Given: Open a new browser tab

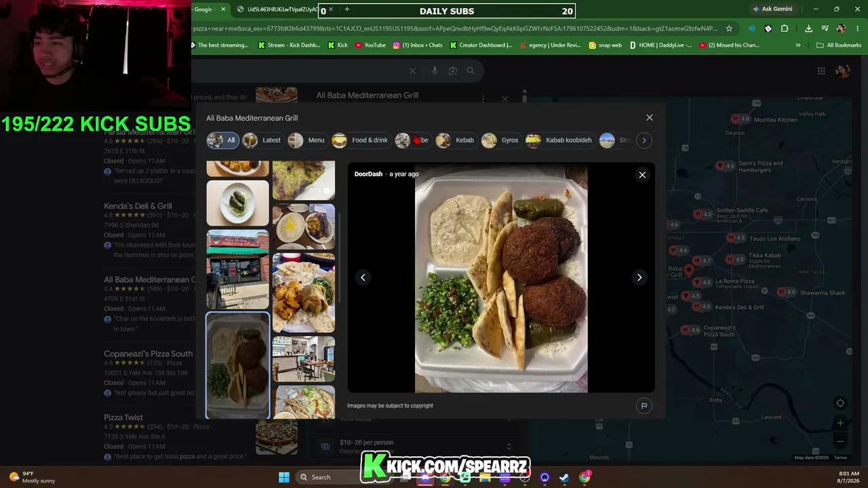Looking at the screenshot, I should tap(347, 9).
